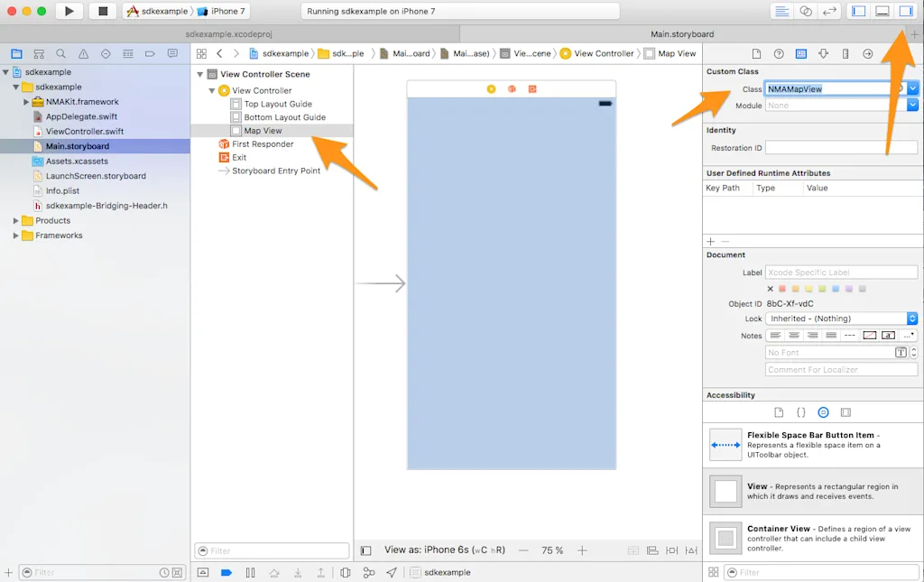Run the project with the Play button
Image resolution: width=924 pixels, height=582 pixels.
69,11
